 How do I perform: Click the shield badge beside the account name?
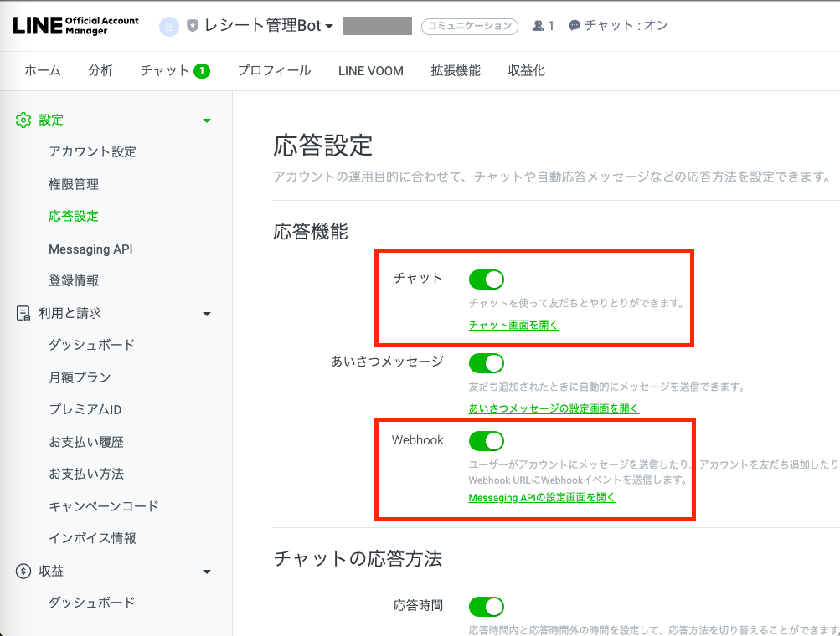[x=190, y=25]
